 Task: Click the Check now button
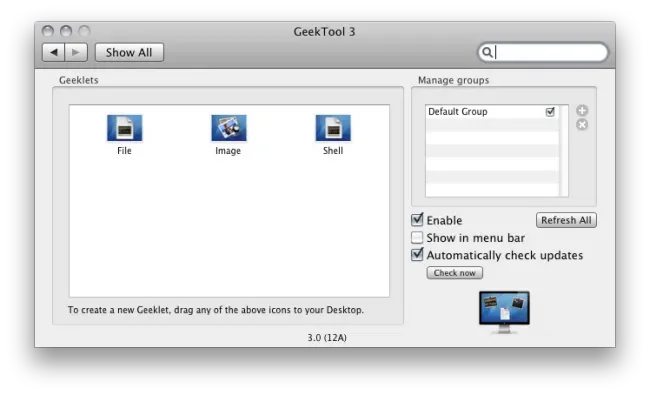(x=455, y=273)
